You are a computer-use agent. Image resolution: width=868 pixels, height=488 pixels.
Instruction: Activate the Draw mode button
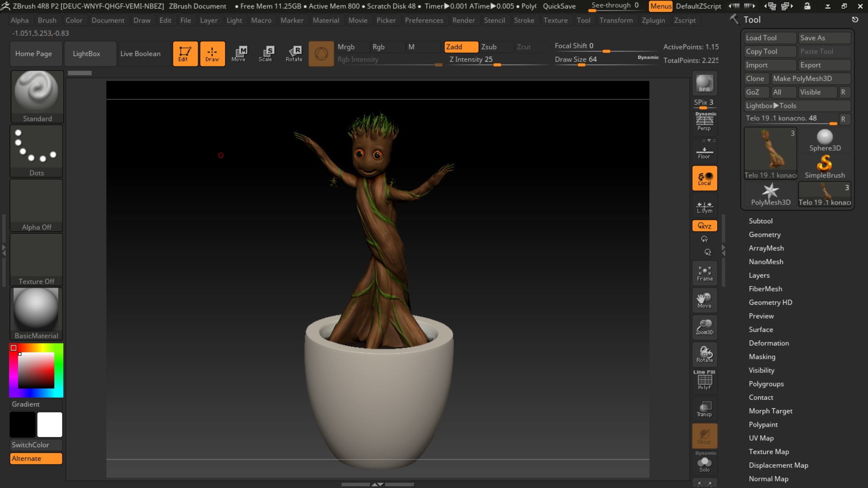tap(212, 54)
